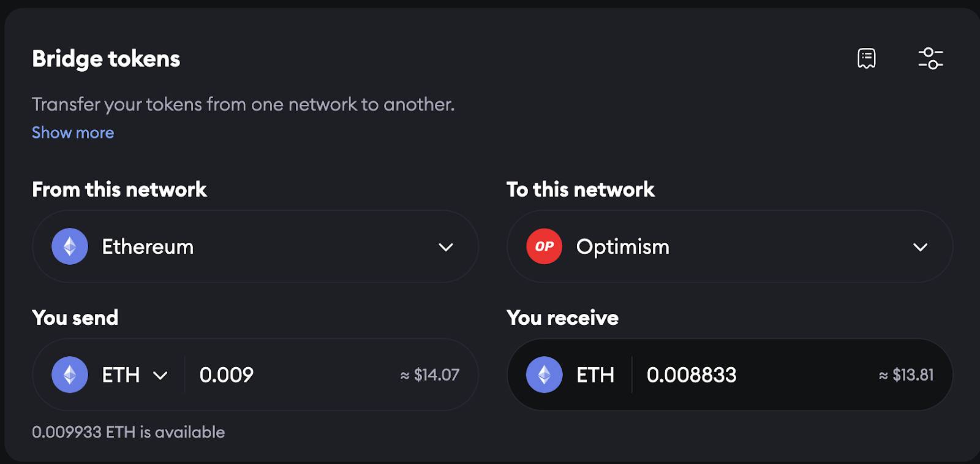Select the Ethereum network name text
Image resolution: width=980 pixels, height=464 pixels.
pos(148,246)
